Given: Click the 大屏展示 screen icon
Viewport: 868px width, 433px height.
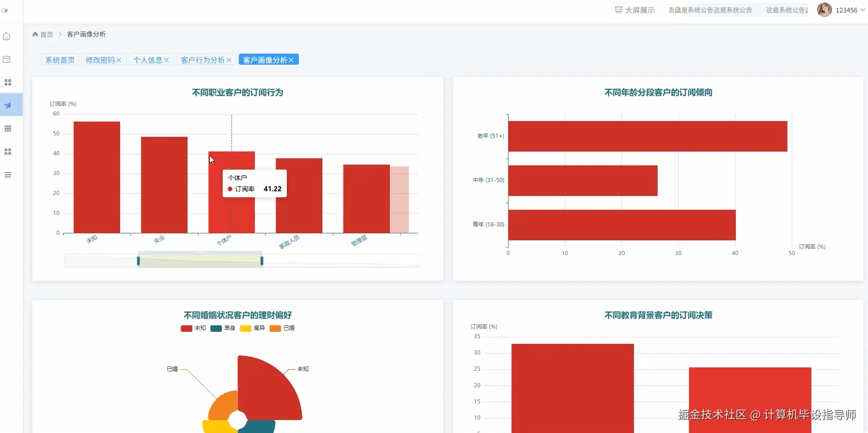Looking at the screenshot, I should (x=619, y=10).
